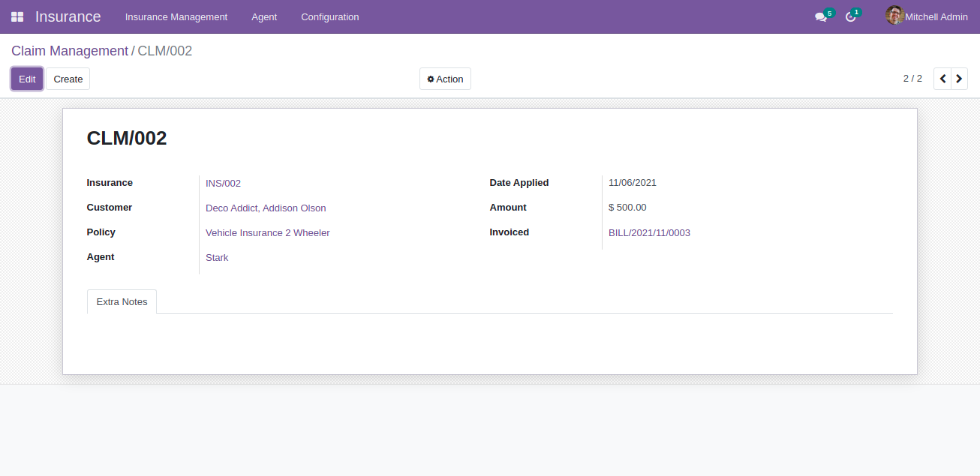Screen dimensions: 980x476
Task: Click the Insurance field label
Action: [110, 182]
